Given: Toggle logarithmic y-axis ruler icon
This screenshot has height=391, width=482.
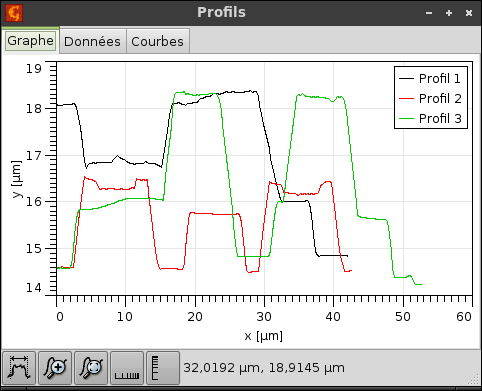Looking at the screenshot, I should click(x=163, y=368).
